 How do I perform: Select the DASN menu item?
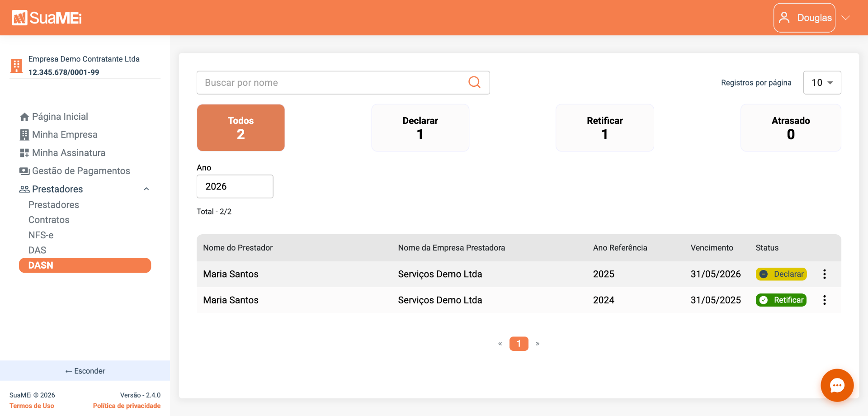pos(85,265)
